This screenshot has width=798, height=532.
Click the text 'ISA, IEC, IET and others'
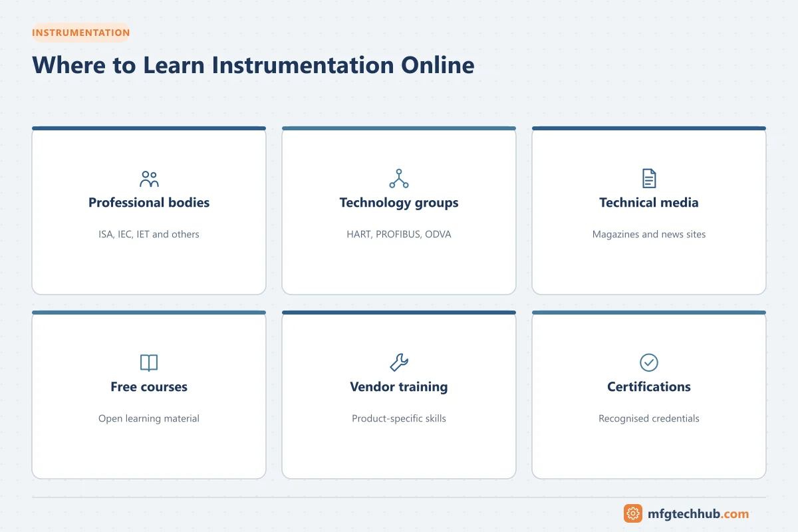[149, 234]
